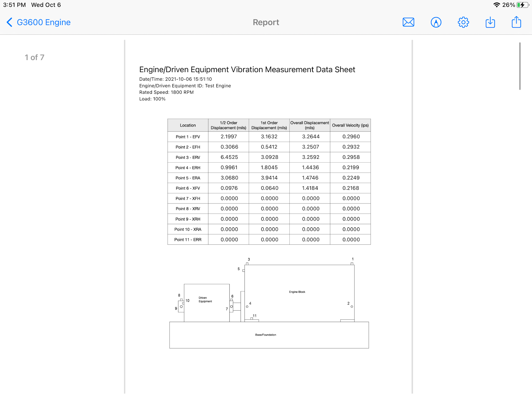Tap the Base/Foundation label in the diagram
This screenshot has width=532, height=399.
[266, 335]
